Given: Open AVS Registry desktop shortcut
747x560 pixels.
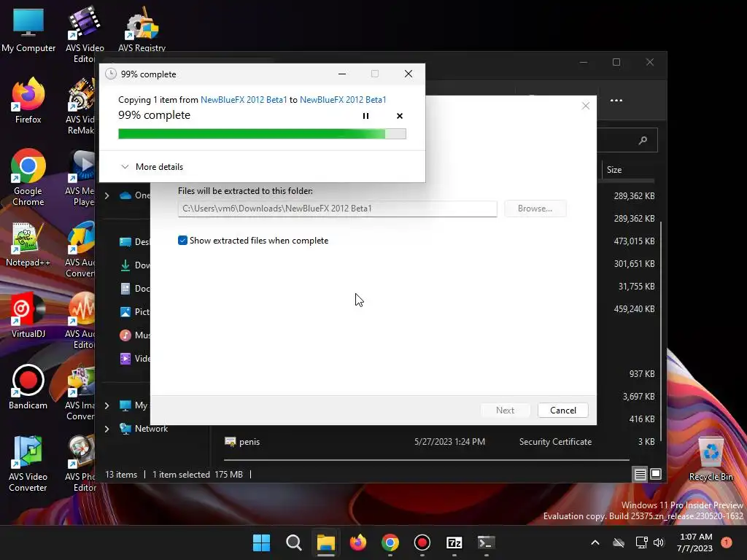Looking at the screenshot, I should [142, 29].
